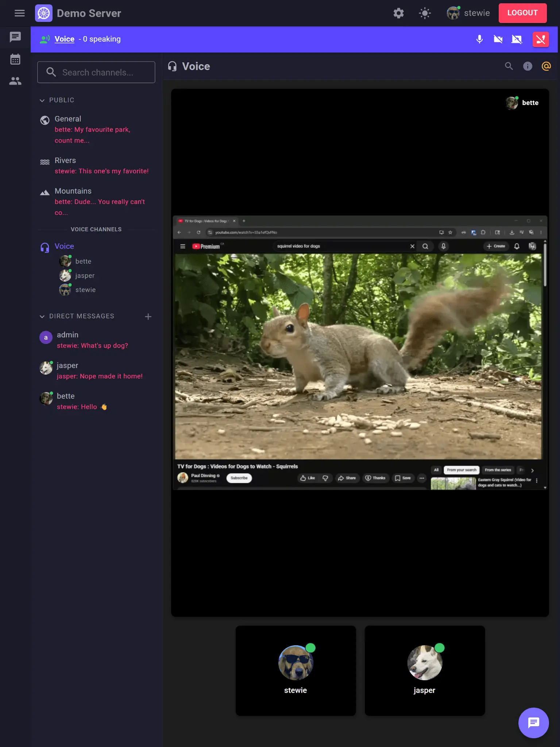Collapse the PUBLIC channels section
Image resolution: width=560 pixels, height=747 pixels.
(57, 100)
